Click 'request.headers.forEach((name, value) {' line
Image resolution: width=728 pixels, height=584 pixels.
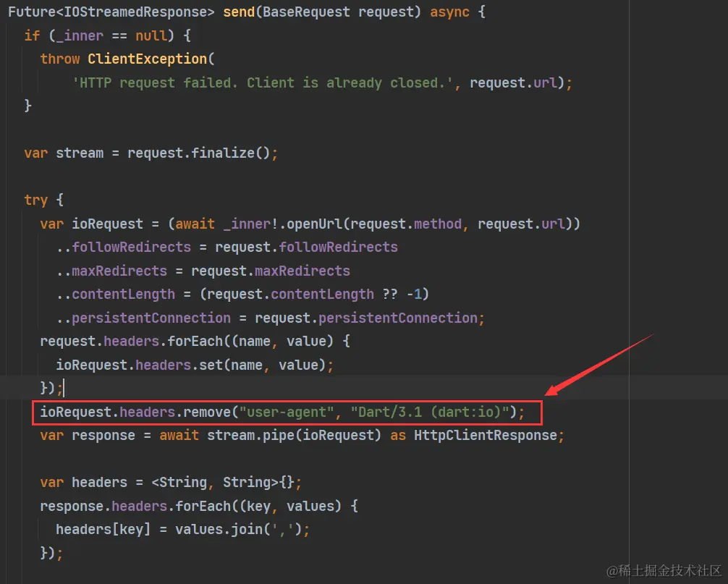pyautogui.click(x=195, y=341)
